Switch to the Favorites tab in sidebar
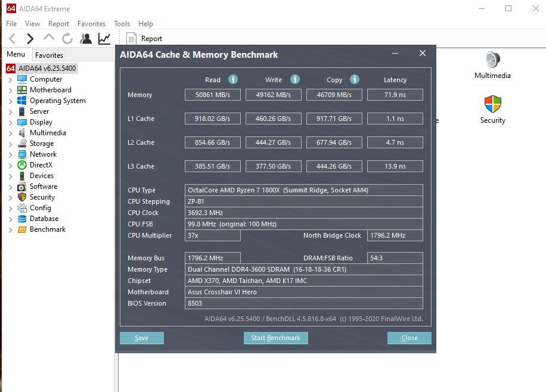This screenshot has width=546, height=392. (49, 55)
